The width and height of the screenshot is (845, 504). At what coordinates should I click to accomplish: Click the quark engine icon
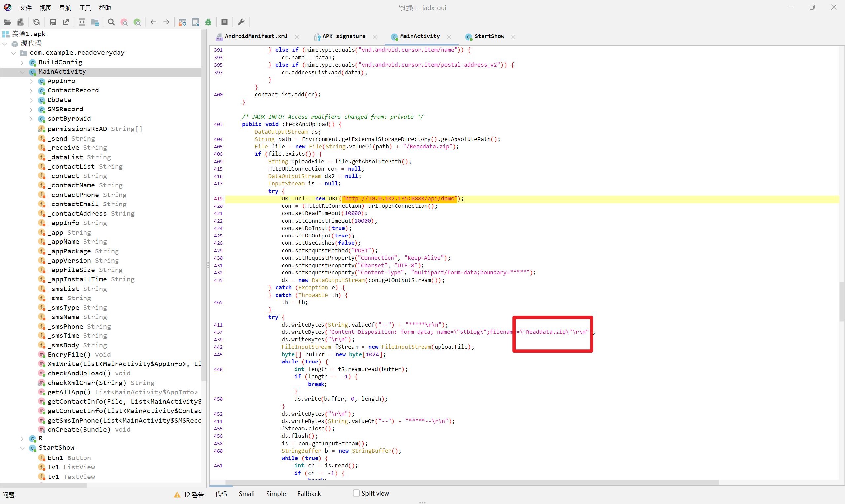pos(195,22)
